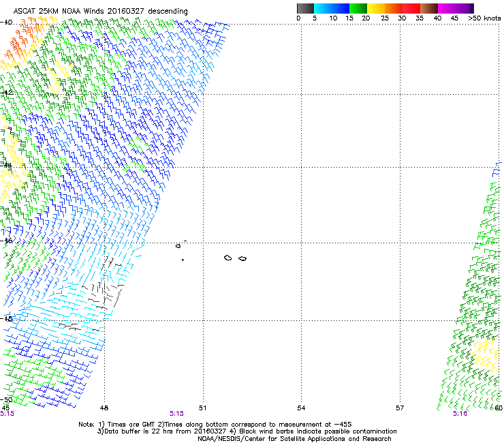Click the latitude label -50
The height and width of the screenshot is (443, 504).
click(6, 399)
